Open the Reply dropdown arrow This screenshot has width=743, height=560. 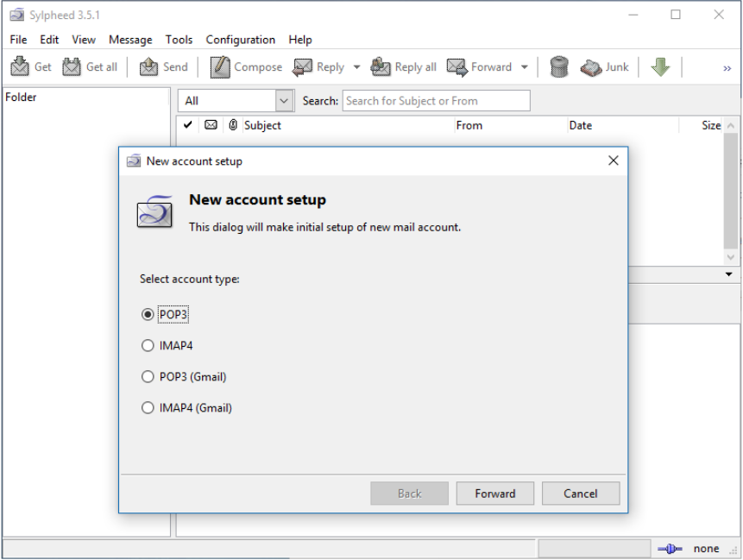[356, 67]
